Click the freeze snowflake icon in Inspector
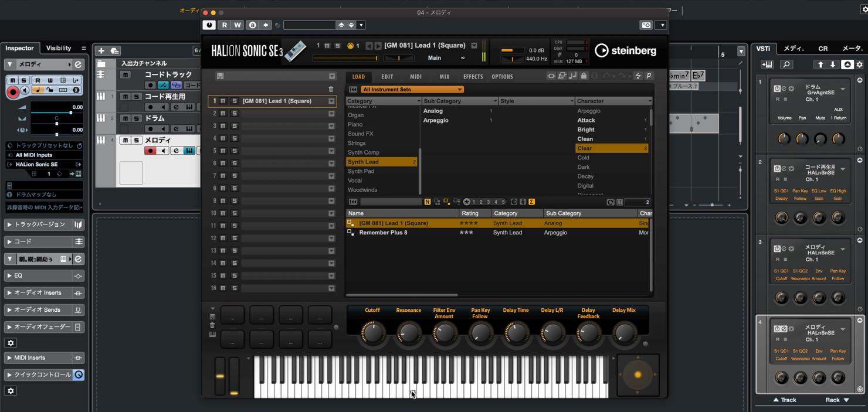The image size is (868, 412). coord(76,90)
